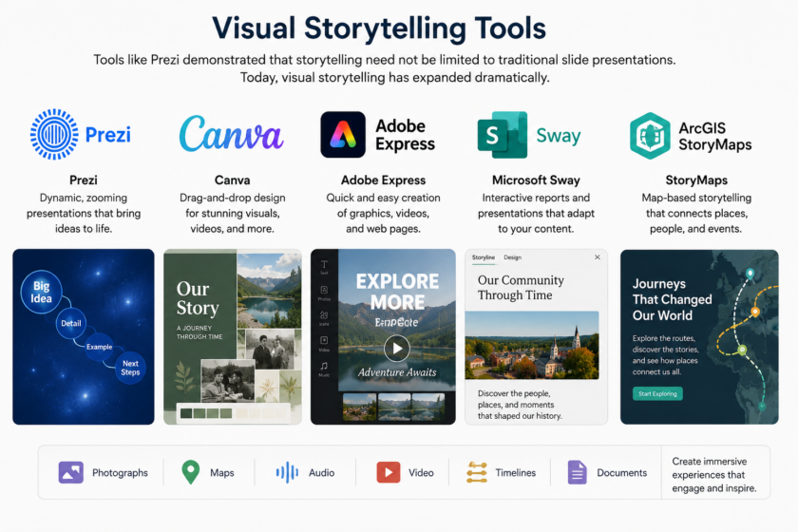
Task: Open the first thumbnail in Adobe Express filmstrip
Action: point(360,407)
